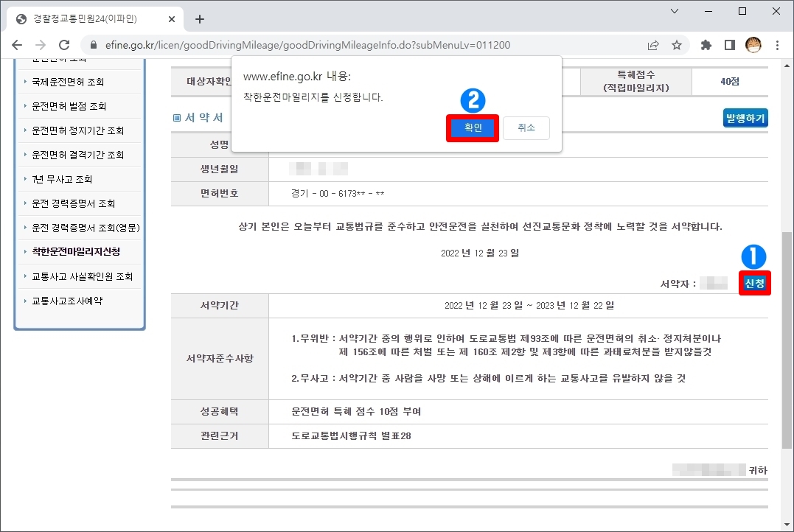This screenshot has width=794, height=532.
Task: Click the padlock site info icon
Action: [x=93, y=45]
